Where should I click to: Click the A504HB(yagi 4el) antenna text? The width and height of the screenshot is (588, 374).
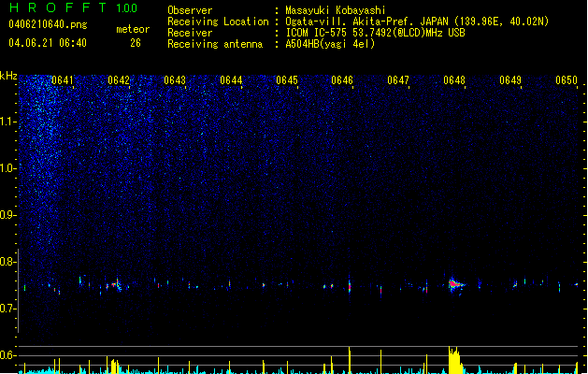330,44
